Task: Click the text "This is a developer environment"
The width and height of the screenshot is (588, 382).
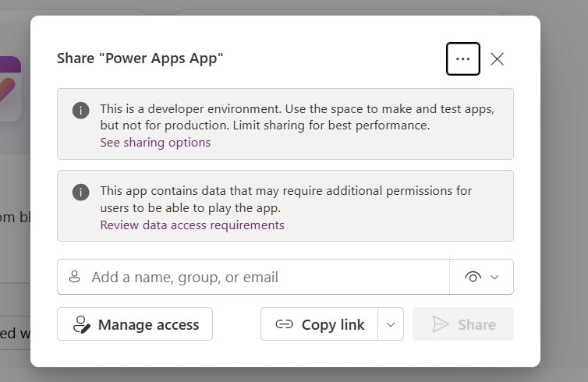Action: (190, 108)
